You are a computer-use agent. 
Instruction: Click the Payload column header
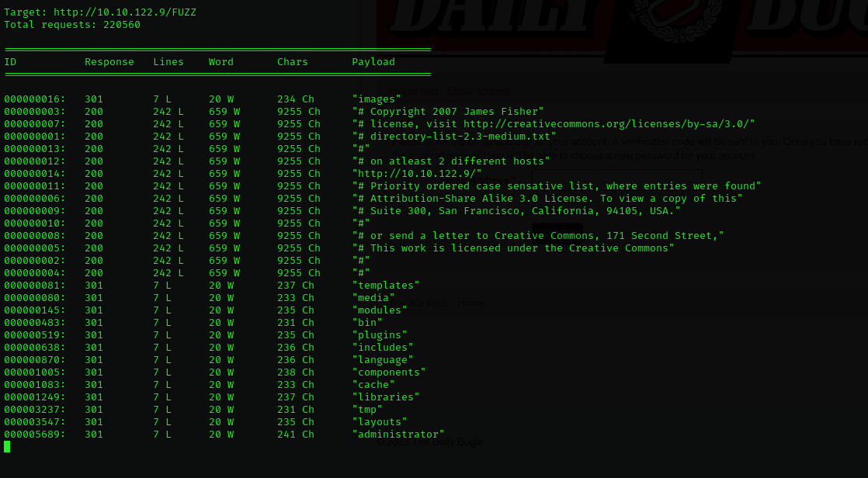click(373, 62)
